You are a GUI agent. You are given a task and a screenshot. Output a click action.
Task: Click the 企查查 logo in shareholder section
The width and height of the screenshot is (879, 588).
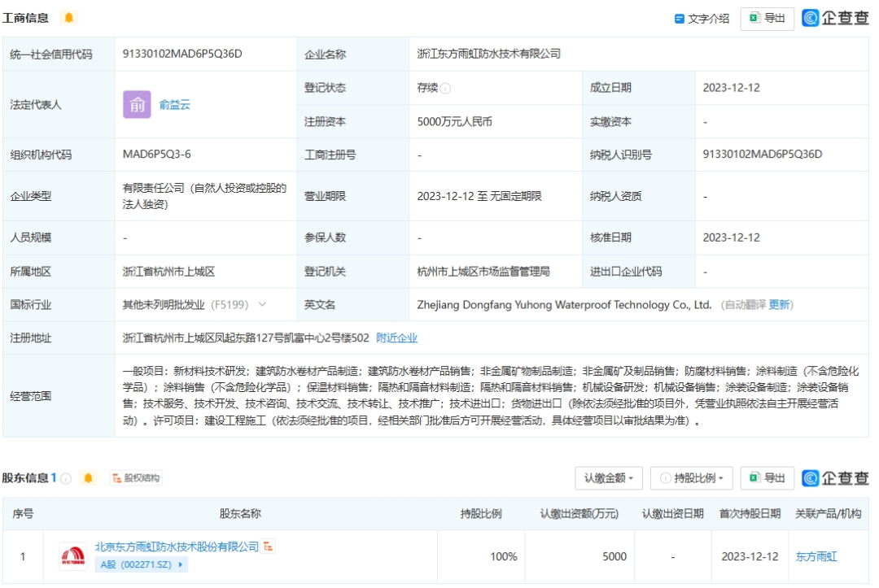835,478
